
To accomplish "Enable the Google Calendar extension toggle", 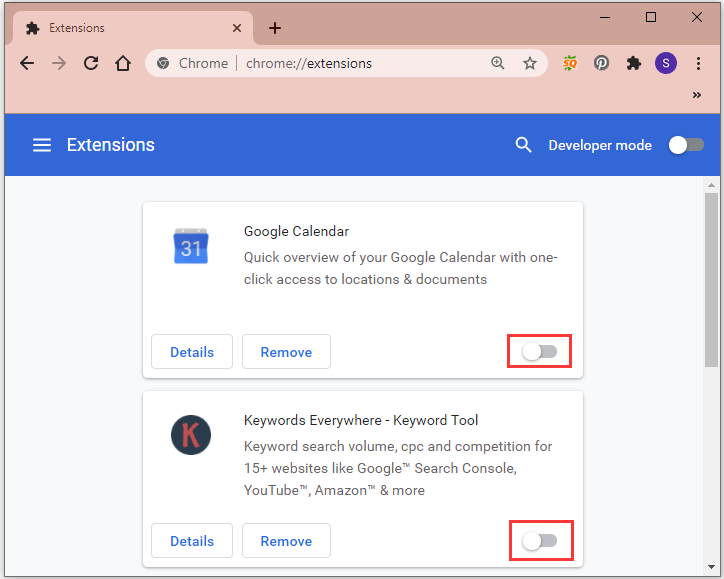I will click(539, 352).
